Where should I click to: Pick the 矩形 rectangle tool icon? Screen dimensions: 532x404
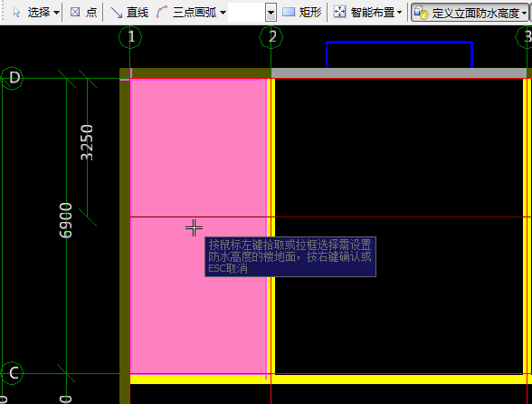[289, 13]
